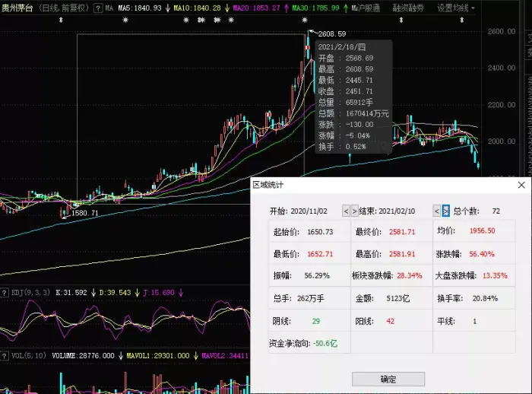Viewport: 532px width, 394px height.
Task: Toggle the MA5 moving average line label
Action: (140, 8)
